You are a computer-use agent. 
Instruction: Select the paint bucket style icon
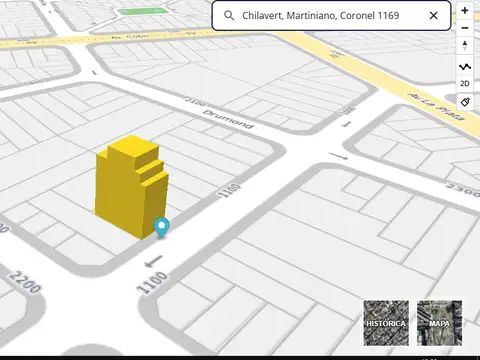click(x=465, y=102)
